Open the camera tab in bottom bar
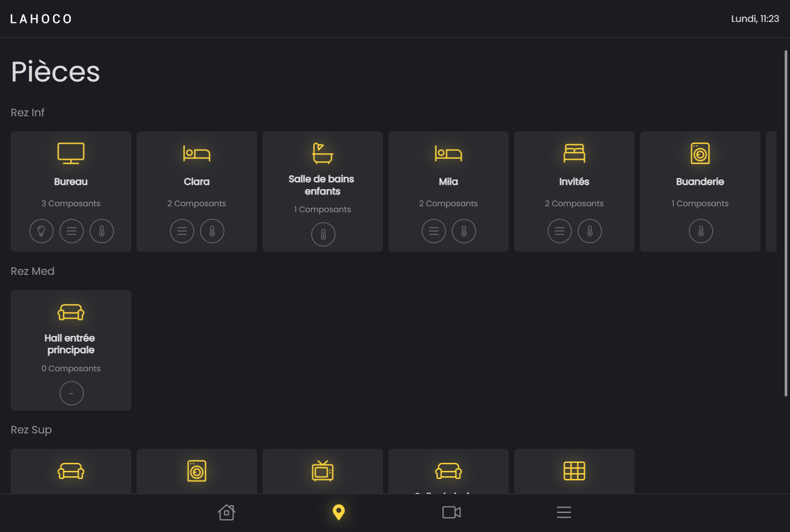 pyautogui.click(x=452, y=513)
